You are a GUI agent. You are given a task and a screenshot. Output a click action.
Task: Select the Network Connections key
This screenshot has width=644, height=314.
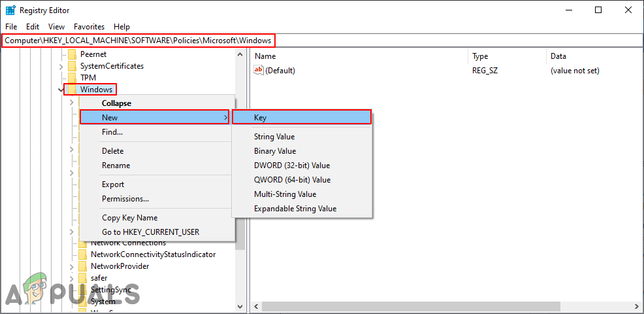pyautogui.click(x=128, y=243)
